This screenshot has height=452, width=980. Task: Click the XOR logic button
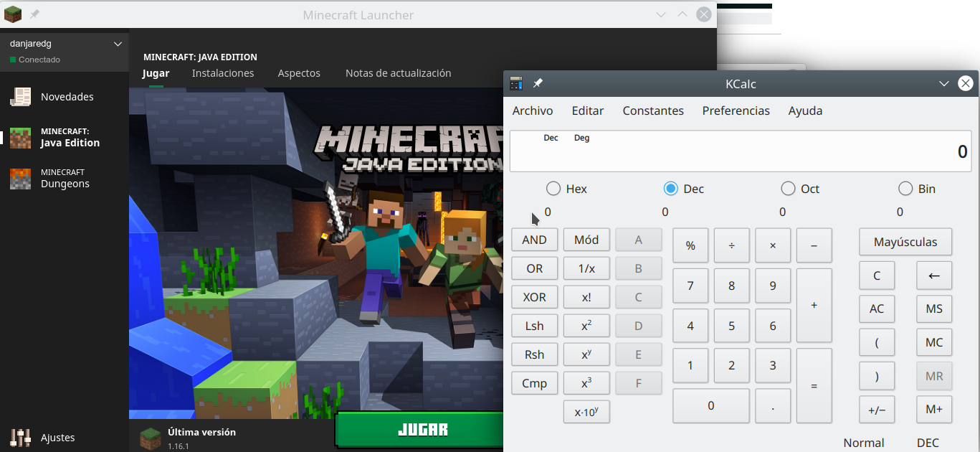[x=535, y=297]
